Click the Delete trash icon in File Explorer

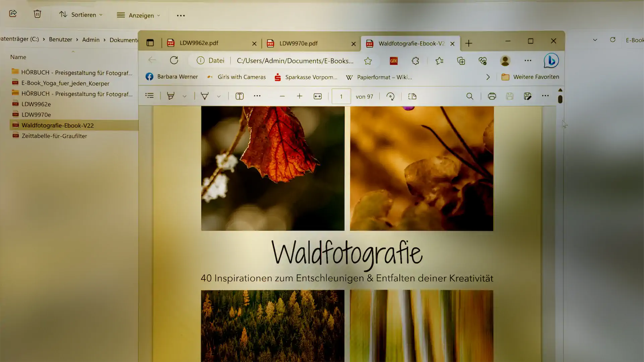pos(37,14)
